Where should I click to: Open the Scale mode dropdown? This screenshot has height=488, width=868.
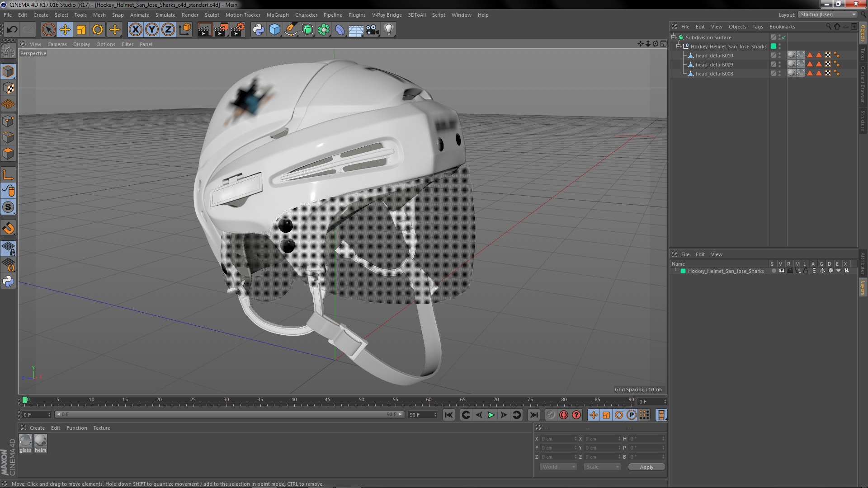[x=602, y=467]
